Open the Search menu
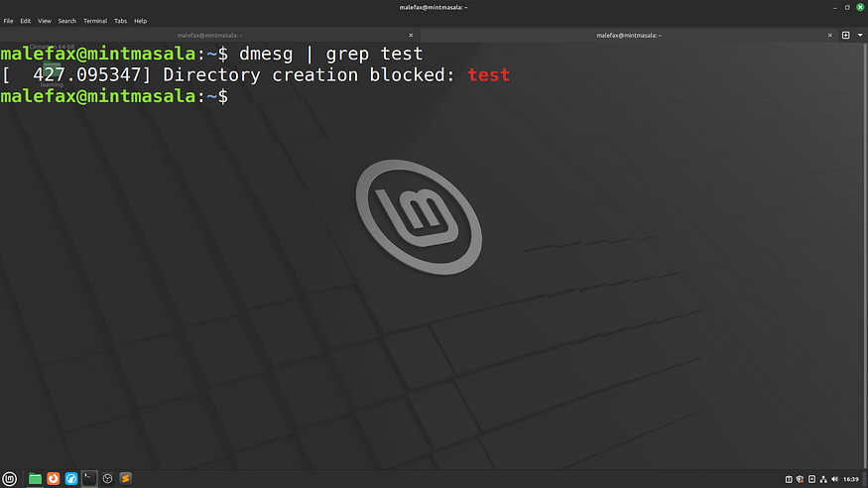The width and height of the screenshot is (868, 488). [67, 21]
